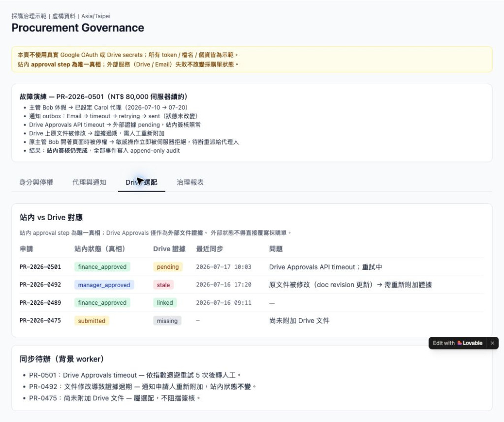The width and height of the screenshot is (504, 422).
Task: Click the missing Drive evidence badge
Action: pos(167,321)
